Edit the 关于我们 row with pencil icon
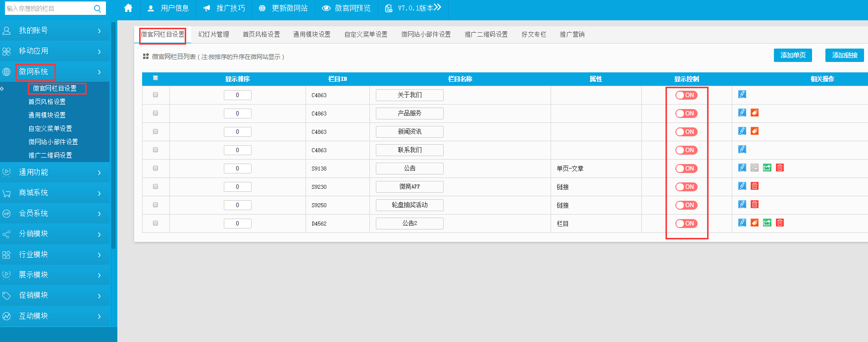Viewport: 868px width, 342px height. coord(742,94)
